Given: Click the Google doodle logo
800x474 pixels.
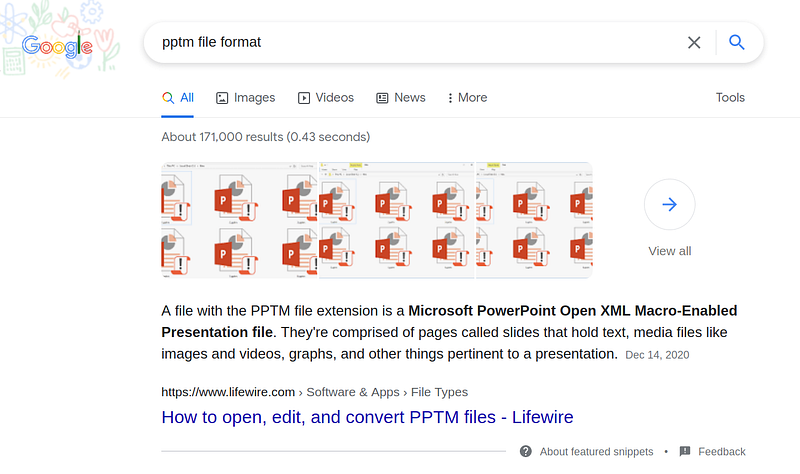Looking at the screenshot, I should pos(57,46).
